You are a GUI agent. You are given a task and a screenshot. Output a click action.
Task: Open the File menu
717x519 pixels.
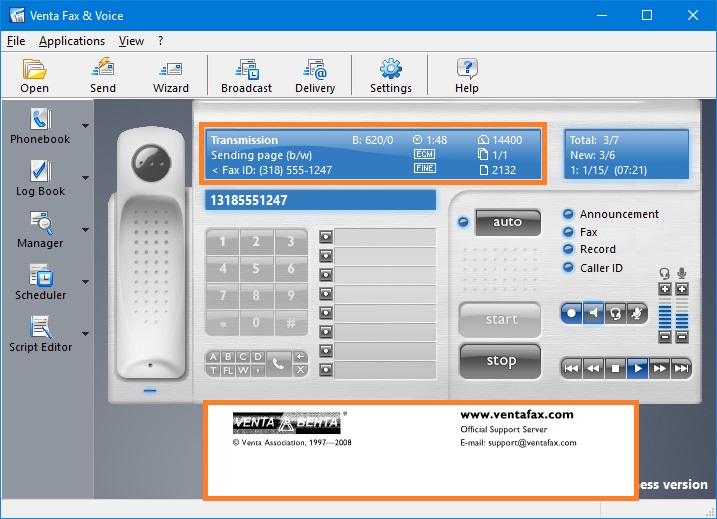(16, 41)
